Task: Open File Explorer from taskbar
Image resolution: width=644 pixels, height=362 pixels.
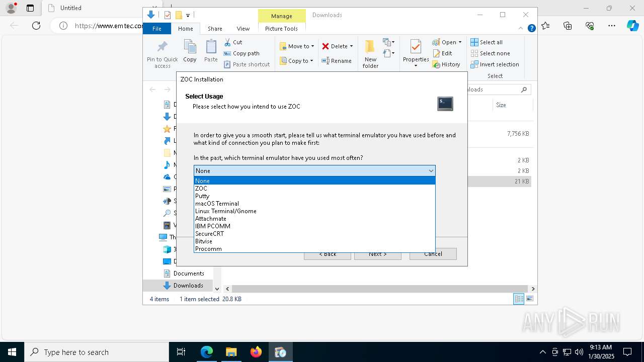Action: (x=231, y=352)
